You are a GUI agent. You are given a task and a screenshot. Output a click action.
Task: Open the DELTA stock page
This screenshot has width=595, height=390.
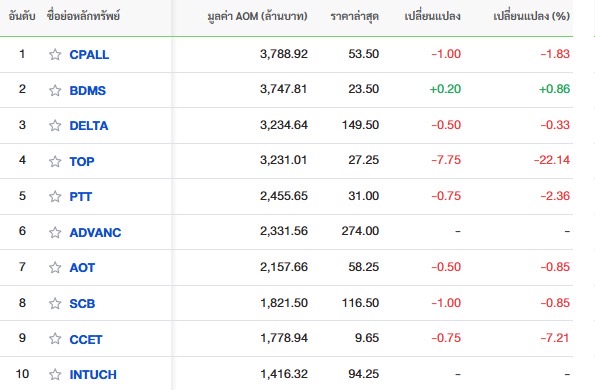click(89, 126)
